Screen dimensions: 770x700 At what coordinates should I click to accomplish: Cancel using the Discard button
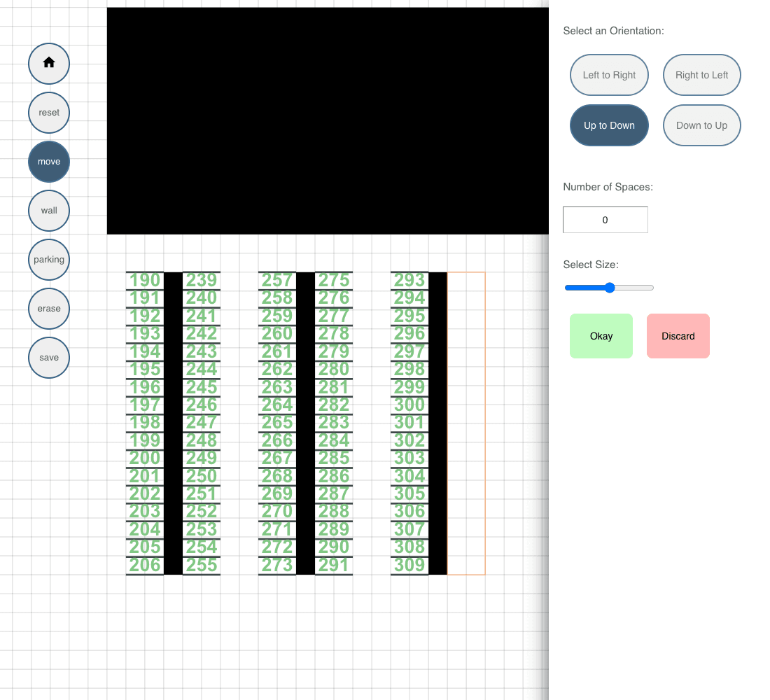(678, 336)
